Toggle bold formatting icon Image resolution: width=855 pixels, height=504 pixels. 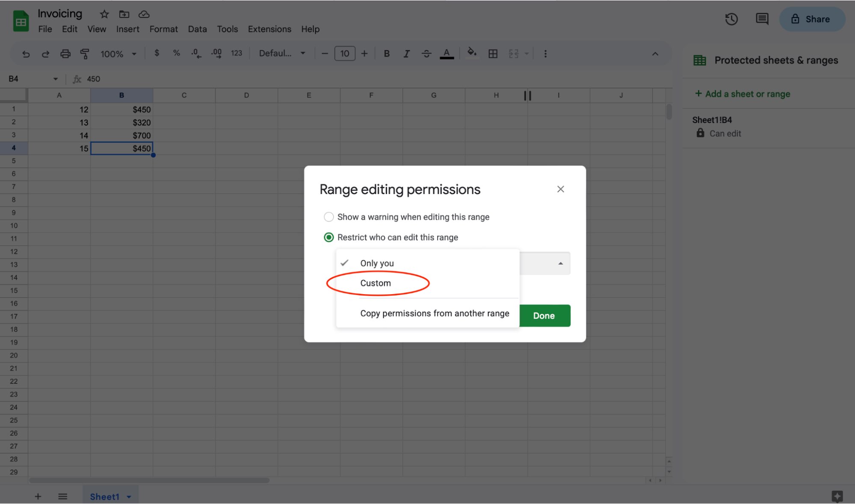[x=386, y=53]
